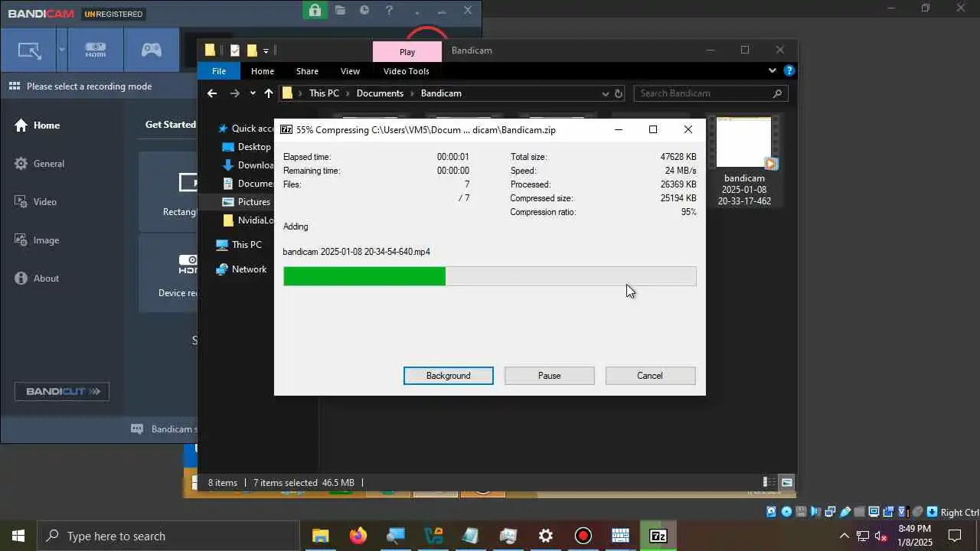
Task: Open Image settings in Bandicam sidebar
Action: (x=36, y=240)
